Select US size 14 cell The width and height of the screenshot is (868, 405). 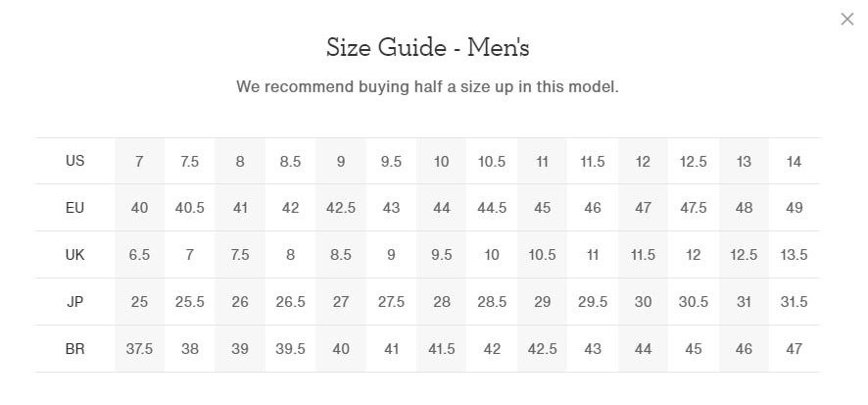(x=794, y=161)
